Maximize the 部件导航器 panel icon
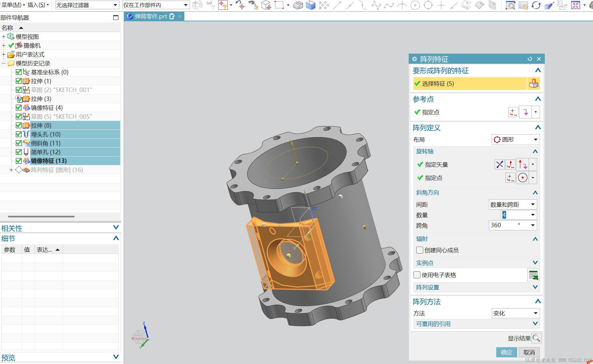Image resolution: width=593 pixels, height=364 pixels. point(116,18)
